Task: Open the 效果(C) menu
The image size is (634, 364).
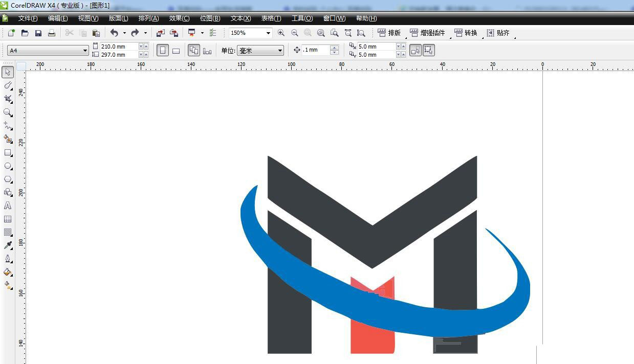Action: click(x=179, y=18)
